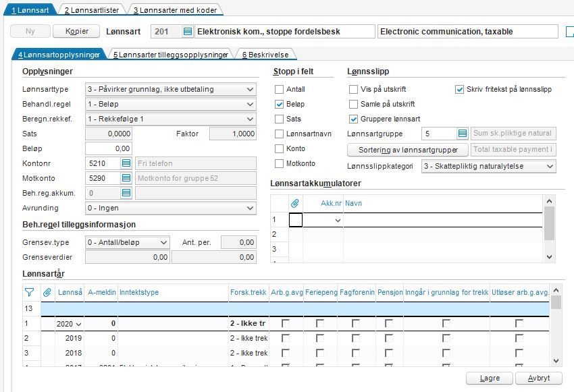
Task: Toggle Pensjon checkbox for year 2018
Action: click(389, 353)
